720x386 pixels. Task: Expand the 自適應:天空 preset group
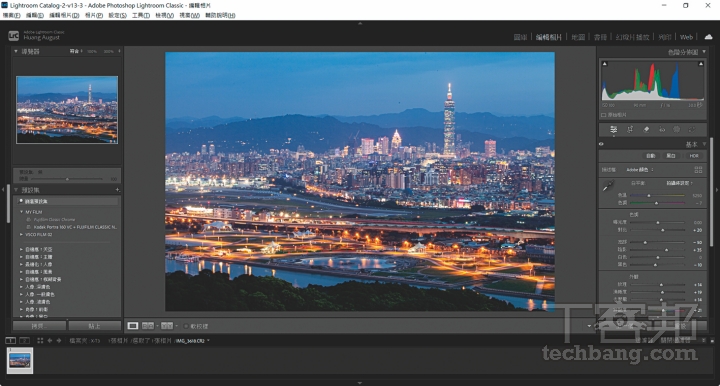coord(22,249)
